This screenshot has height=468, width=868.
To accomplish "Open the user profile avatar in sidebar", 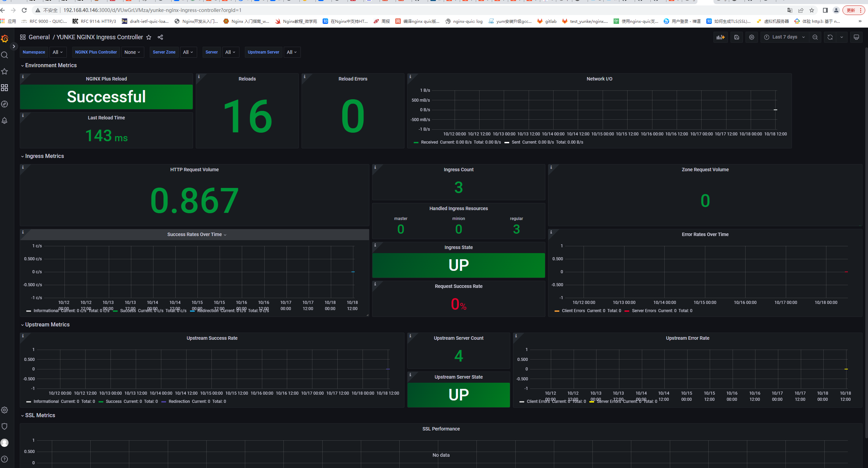I will (x=4, y=443).
